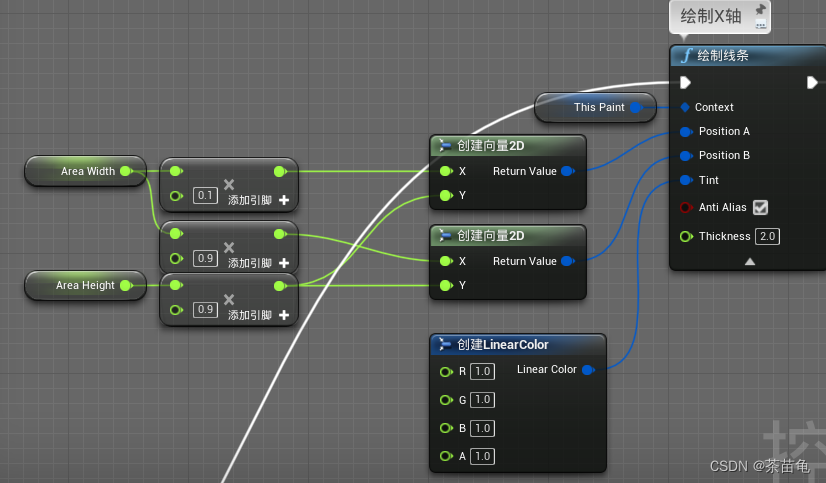Select the Area Height variable node
The width and height of the screenshot is (826, 483).
85,285
